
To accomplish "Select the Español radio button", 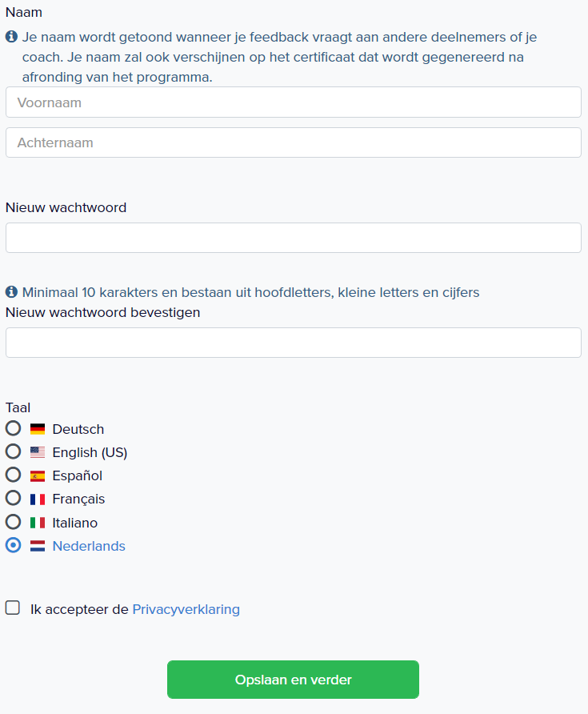I will click(x=13, y=475).
